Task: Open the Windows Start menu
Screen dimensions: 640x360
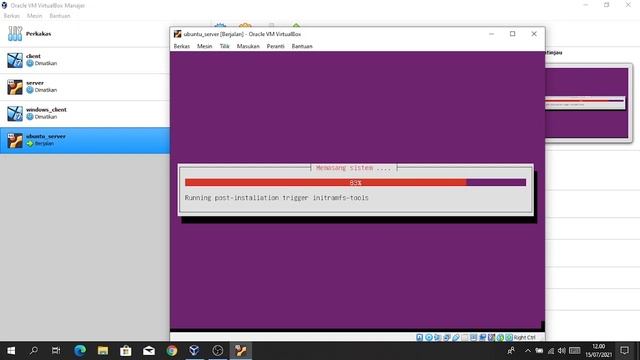Action: pyautogui.click(x=11, y=351)
